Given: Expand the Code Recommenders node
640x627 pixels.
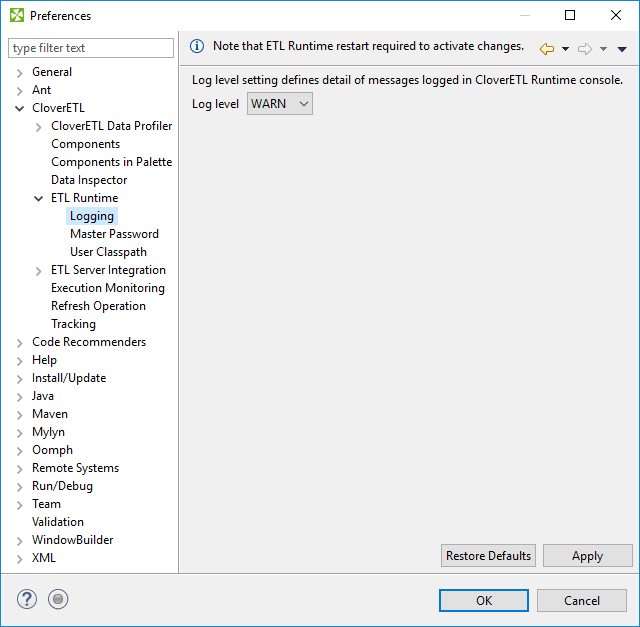Looking at the screenshot, I should click(x=20, y=343).
